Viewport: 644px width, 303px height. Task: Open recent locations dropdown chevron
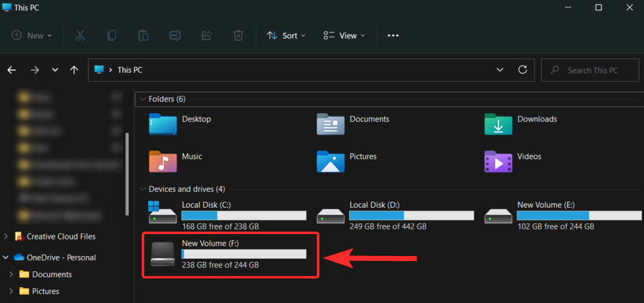click(x=55, y=70)
